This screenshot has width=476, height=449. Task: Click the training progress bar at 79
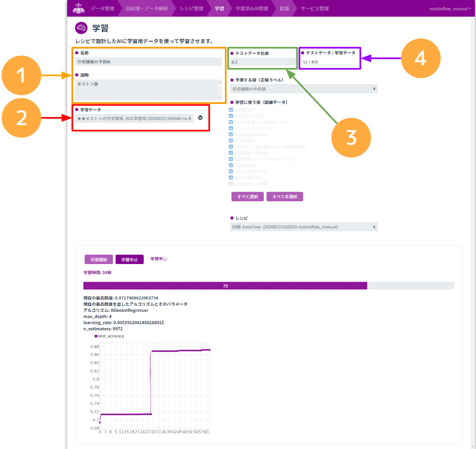(225, 286)
